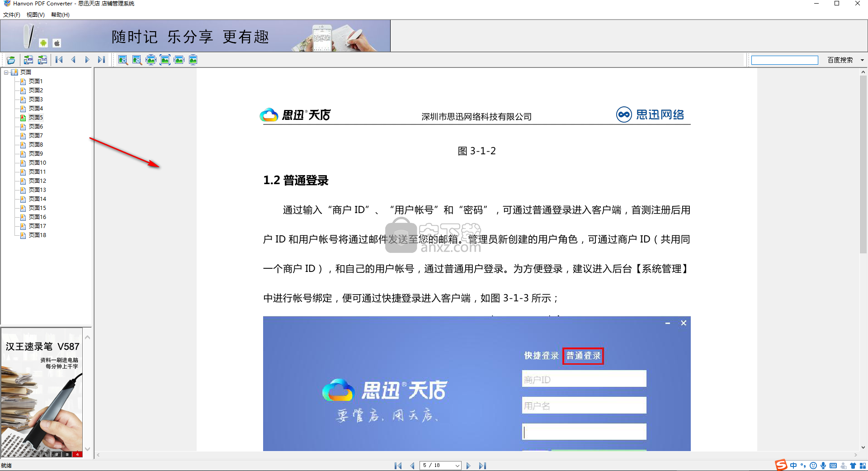This screenshot has width=868, height=471.
Task: Convert document to TXT format
Action: pos(42,60)
